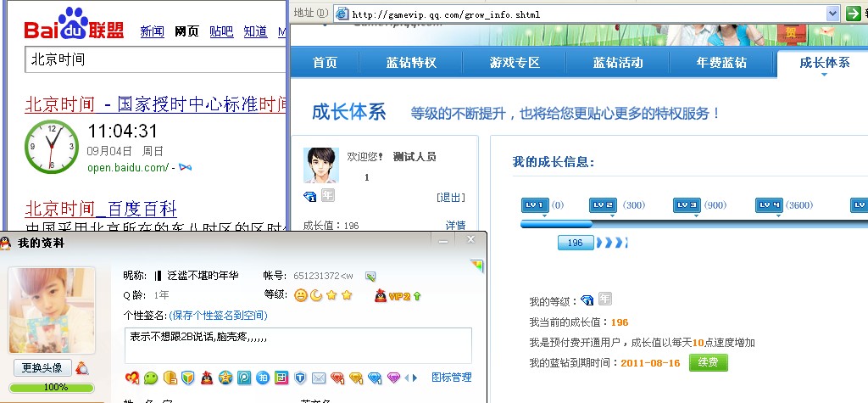Screen dimensions: 868x403
Task: Open the 蓝钻特权 tab
Action: pos(411,63)
